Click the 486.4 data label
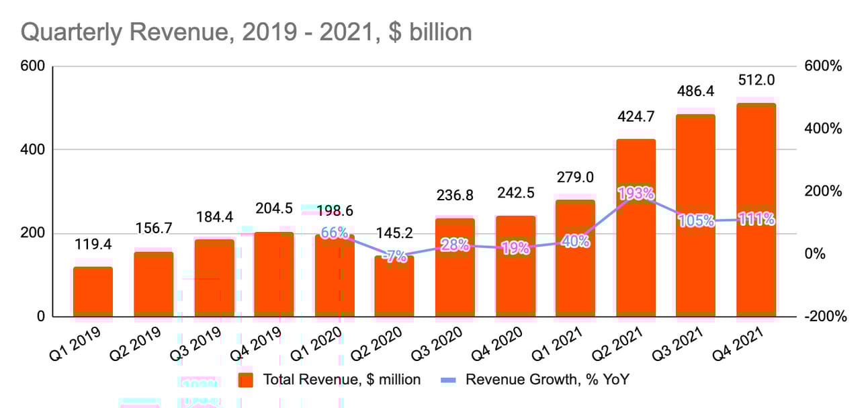This screenshot has height=408, width=868. click(x=696, y=91)
